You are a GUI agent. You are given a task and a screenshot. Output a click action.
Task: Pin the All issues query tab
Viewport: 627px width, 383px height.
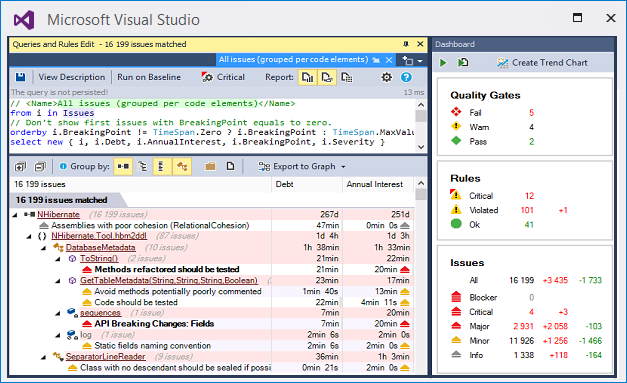376,60
